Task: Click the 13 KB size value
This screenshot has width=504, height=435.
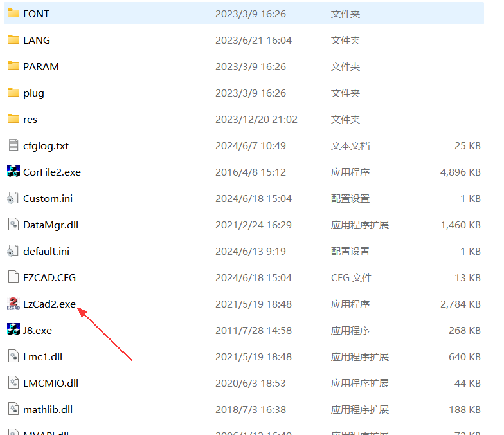Action: click(x=468, y=278)
